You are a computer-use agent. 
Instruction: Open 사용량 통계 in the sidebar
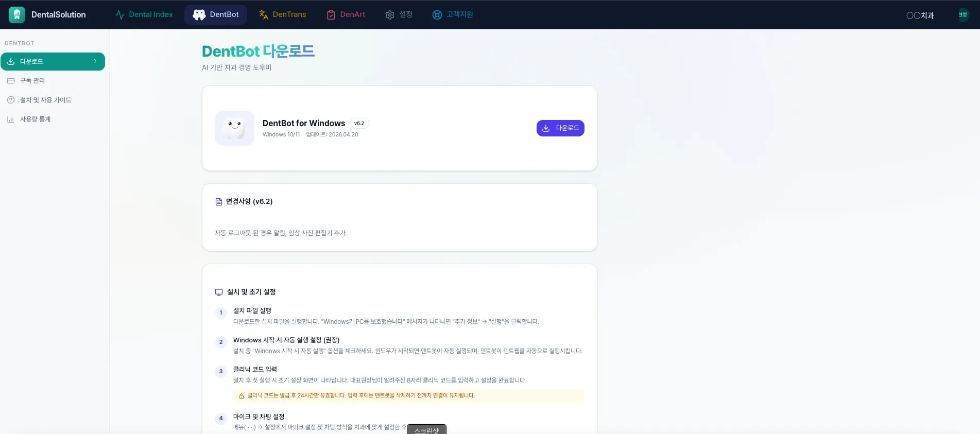[53, 119]
